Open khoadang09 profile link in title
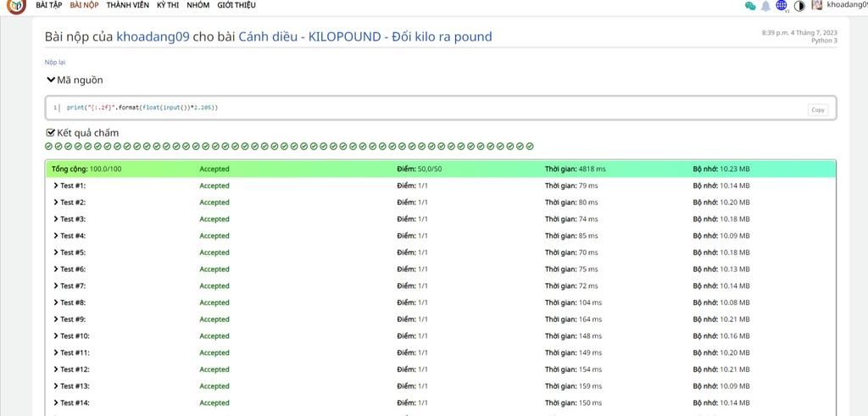 pos(153,37)
